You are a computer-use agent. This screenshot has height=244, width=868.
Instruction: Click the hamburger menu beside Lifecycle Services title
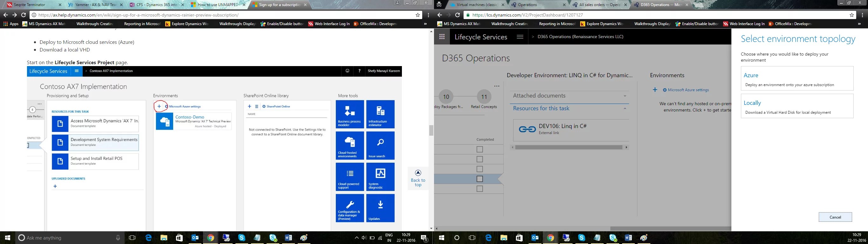(520, 37)
